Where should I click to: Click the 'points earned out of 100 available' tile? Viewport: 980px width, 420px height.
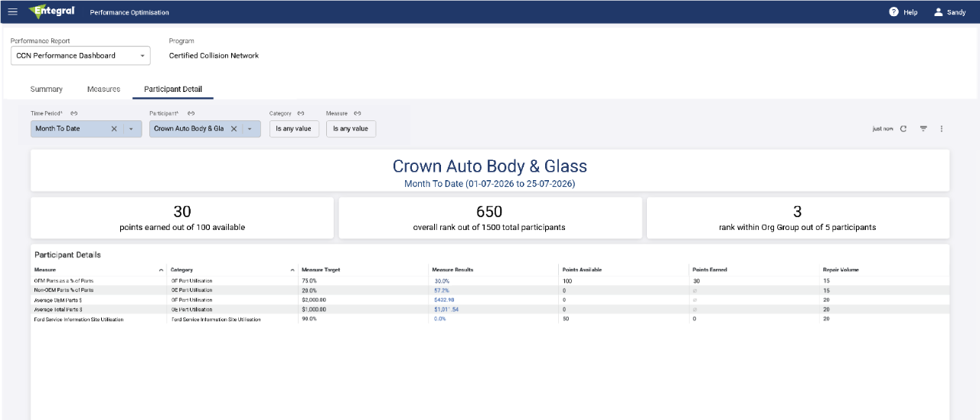[x=182, y=218]
